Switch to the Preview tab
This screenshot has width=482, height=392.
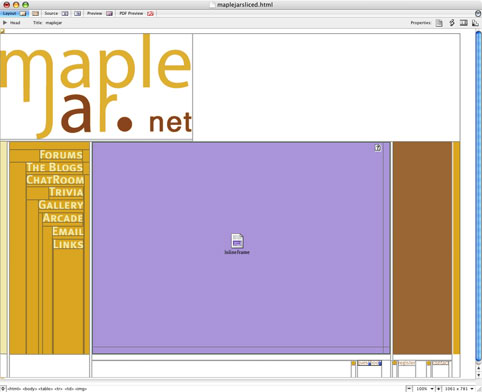click(x=99, y=13)
